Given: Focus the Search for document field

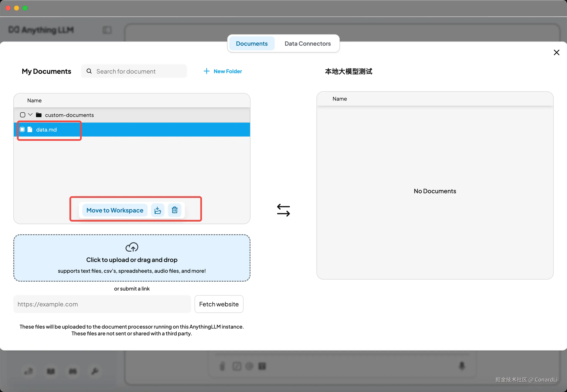Looking at the screenshot, I should (x=138, y=71).
